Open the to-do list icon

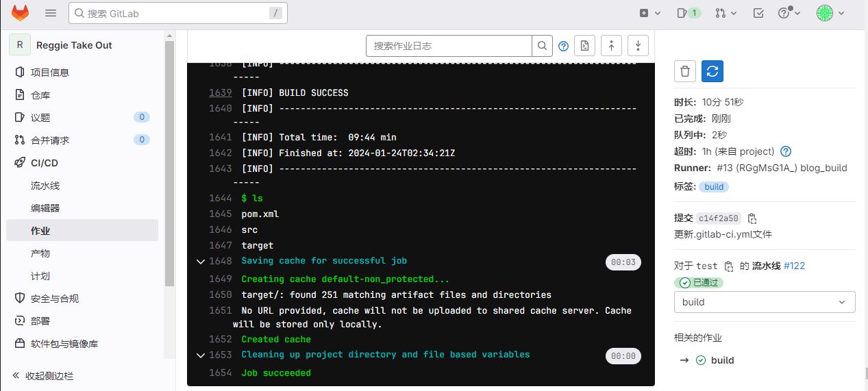(x=758, y=13)
